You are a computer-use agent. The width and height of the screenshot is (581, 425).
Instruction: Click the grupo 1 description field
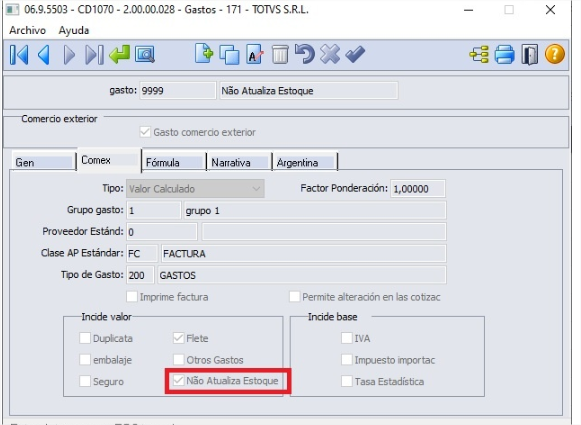315,210
